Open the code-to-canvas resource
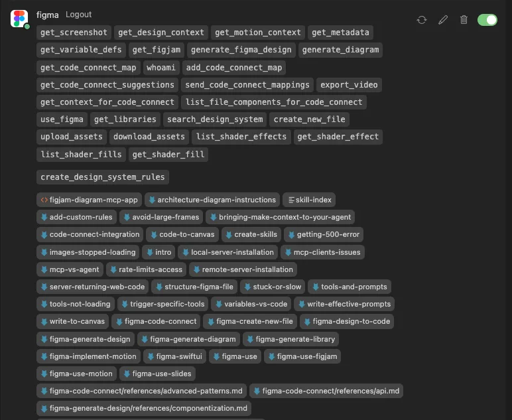This screenshot has width=512, height=420. [x=182, y=234]
